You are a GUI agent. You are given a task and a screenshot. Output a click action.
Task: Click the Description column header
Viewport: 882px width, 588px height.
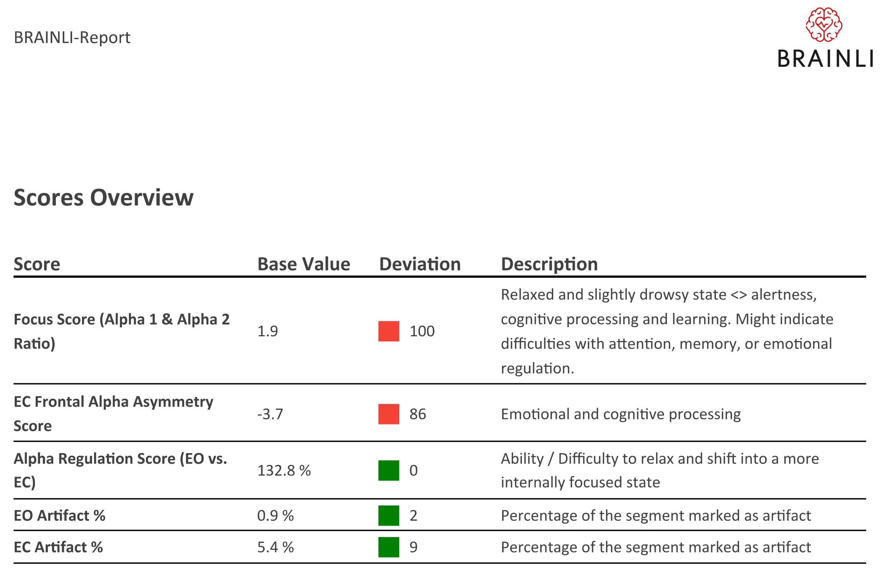pos(549,264)
